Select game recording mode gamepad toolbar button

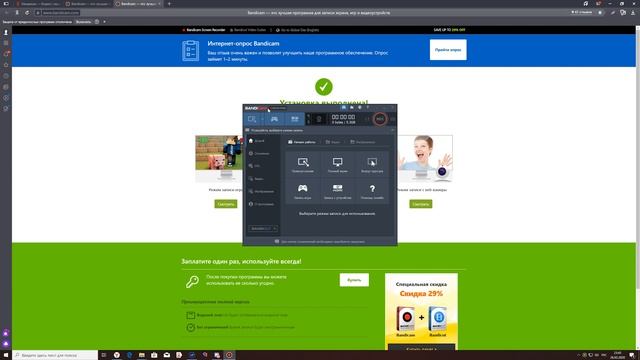[274, 119]
